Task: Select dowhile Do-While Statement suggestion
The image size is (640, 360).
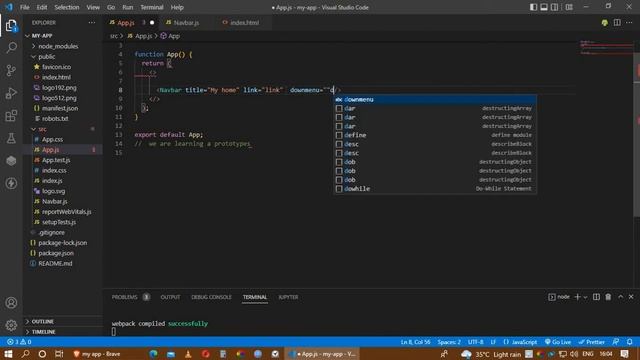Action: point(435,189)
